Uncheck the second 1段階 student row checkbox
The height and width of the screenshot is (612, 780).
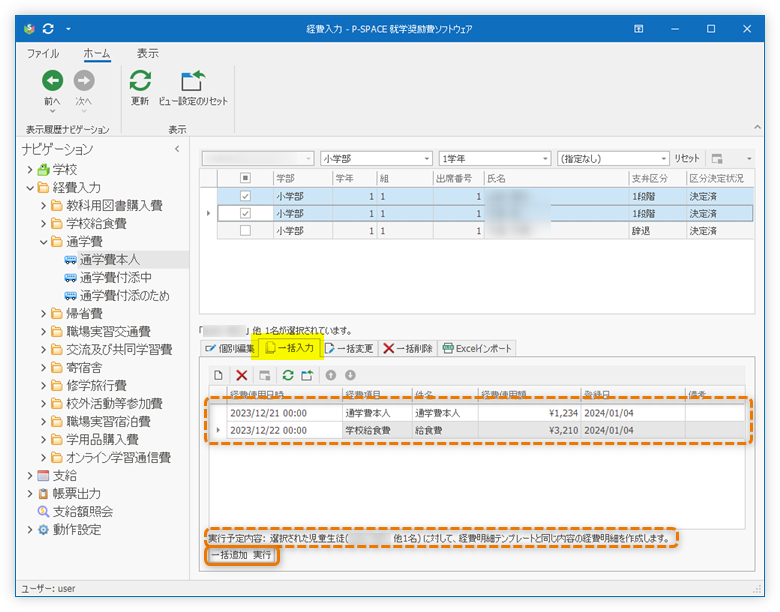pyautogui.click(x=245, y=213)
